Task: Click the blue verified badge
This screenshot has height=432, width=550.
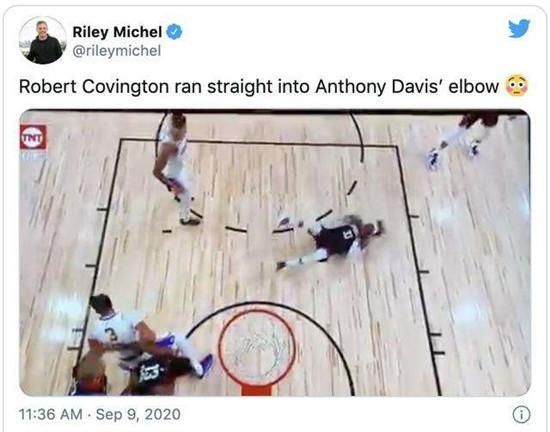Action: 174,32
